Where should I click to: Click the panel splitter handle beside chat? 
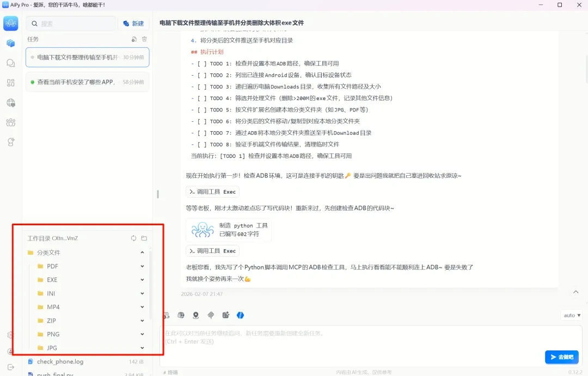coord(157,194)
